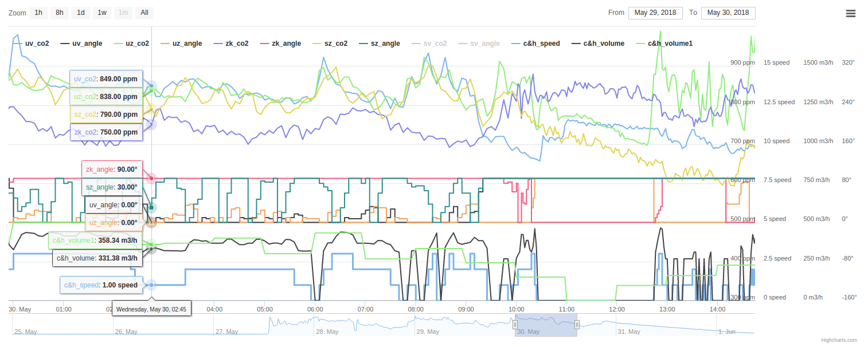The image size is (868, 347).
Task: Set zoom range to 1h
Action: [38, 13]
